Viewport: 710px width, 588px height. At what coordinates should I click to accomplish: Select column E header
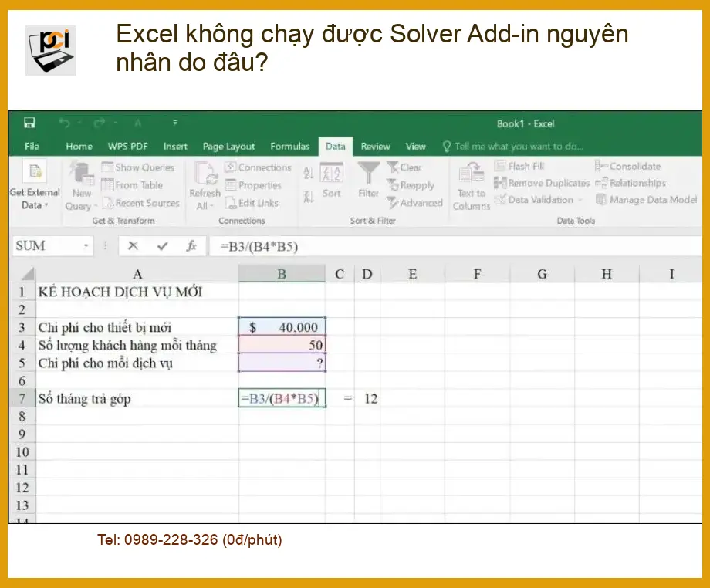tap(413, 274)
